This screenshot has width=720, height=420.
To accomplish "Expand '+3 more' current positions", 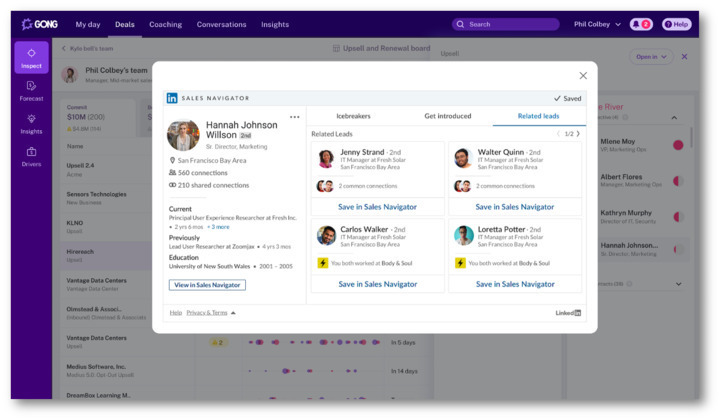I will pyautogui.click(x=218, y=227).
